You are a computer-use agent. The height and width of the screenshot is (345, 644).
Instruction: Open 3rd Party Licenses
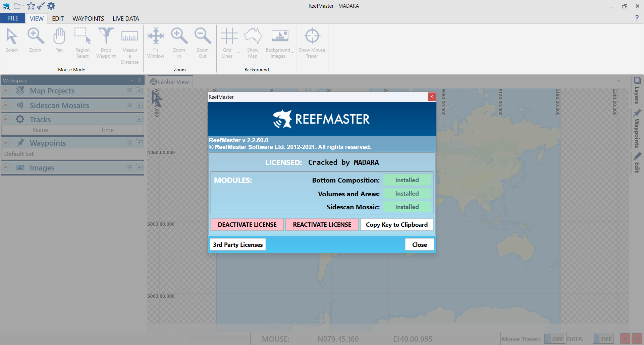pos(238,245)
